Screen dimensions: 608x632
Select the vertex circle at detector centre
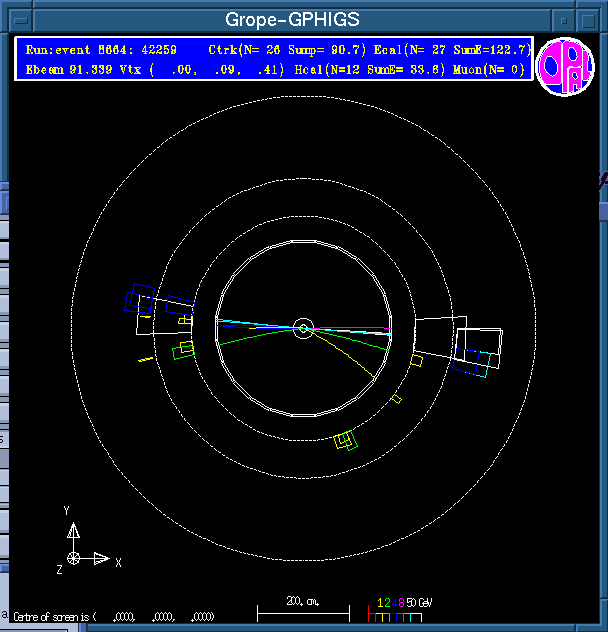(304, 327)
